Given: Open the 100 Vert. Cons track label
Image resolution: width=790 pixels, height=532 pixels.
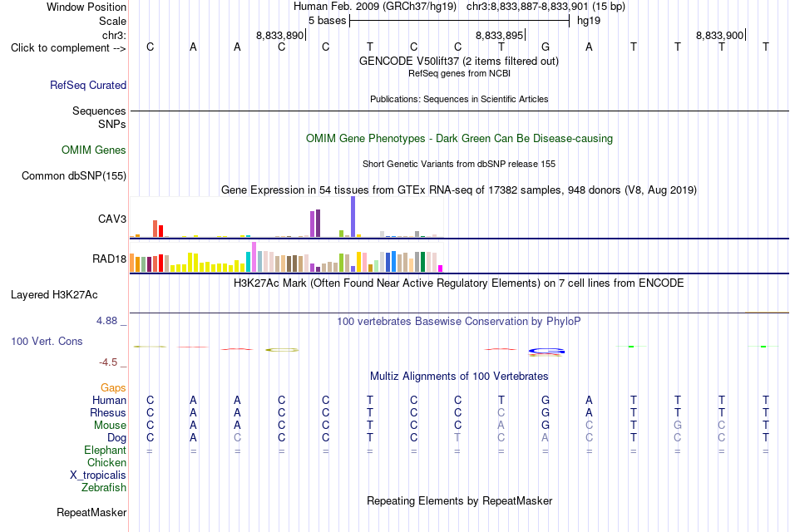Looking at the screenshot, I should pyautogui.click(x=47, y=341).
